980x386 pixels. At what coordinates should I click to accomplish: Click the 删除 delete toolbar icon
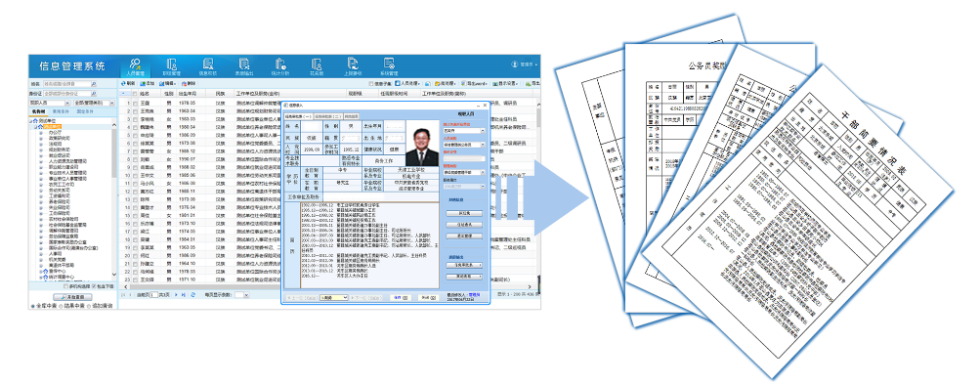point(189,82)
